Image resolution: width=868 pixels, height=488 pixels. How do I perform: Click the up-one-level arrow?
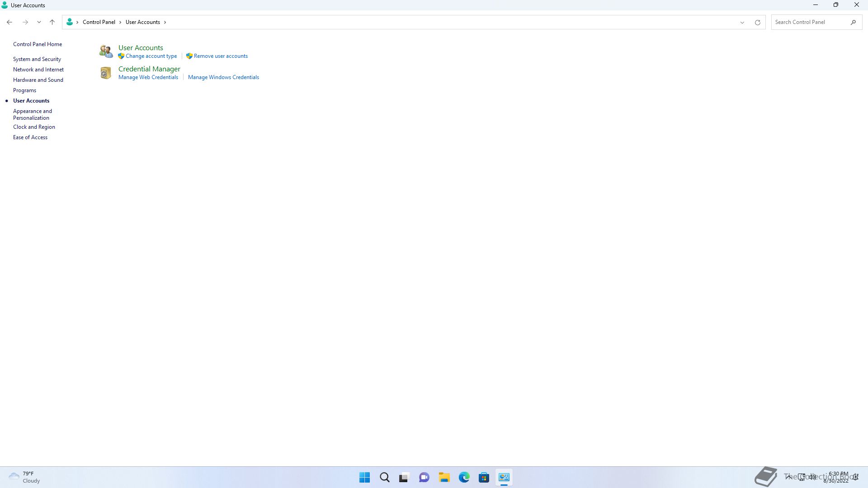click(52, 22)
